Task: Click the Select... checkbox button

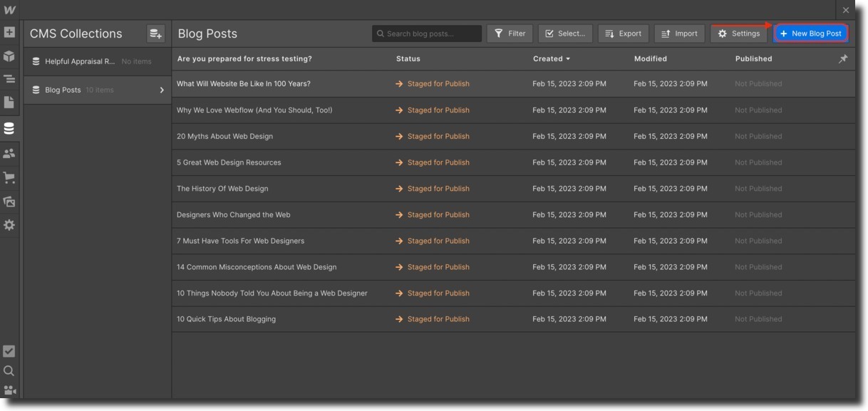Action: [x=565, y=33]
